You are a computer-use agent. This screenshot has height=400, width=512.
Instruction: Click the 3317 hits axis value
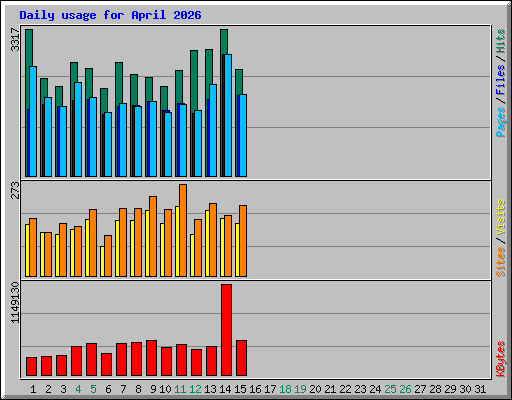tap(15, 40)
